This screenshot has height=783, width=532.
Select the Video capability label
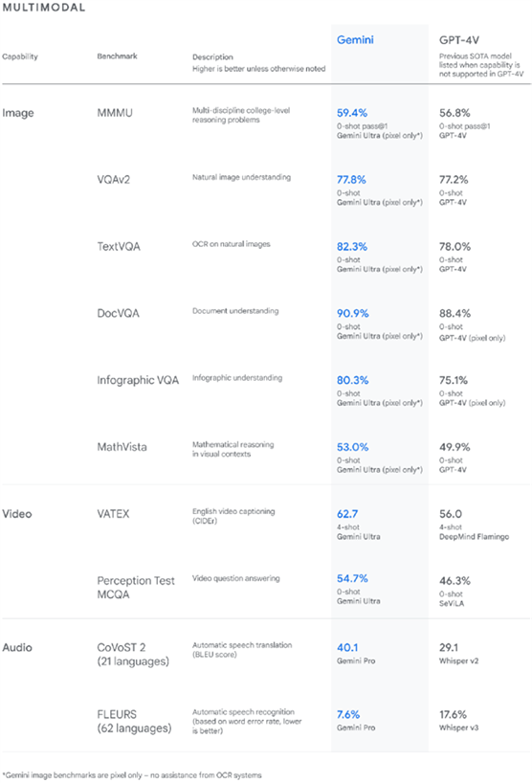pyautogui.click(x=17, y=514)
